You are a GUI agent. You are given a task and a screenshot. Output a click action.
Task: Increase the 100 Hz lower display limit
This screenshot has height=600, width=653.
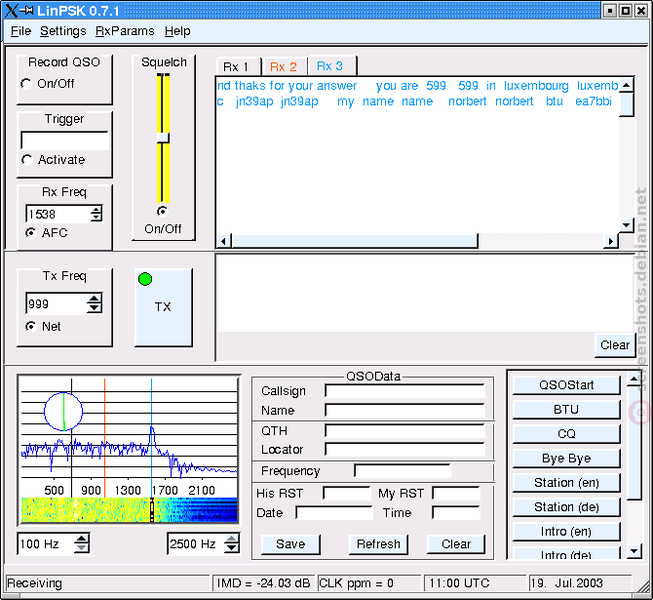tap(81, 539)
